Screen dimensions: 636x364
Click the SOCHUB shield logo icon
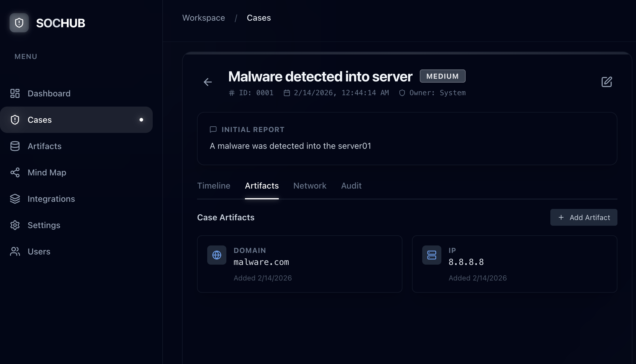(x=19, y=23)
